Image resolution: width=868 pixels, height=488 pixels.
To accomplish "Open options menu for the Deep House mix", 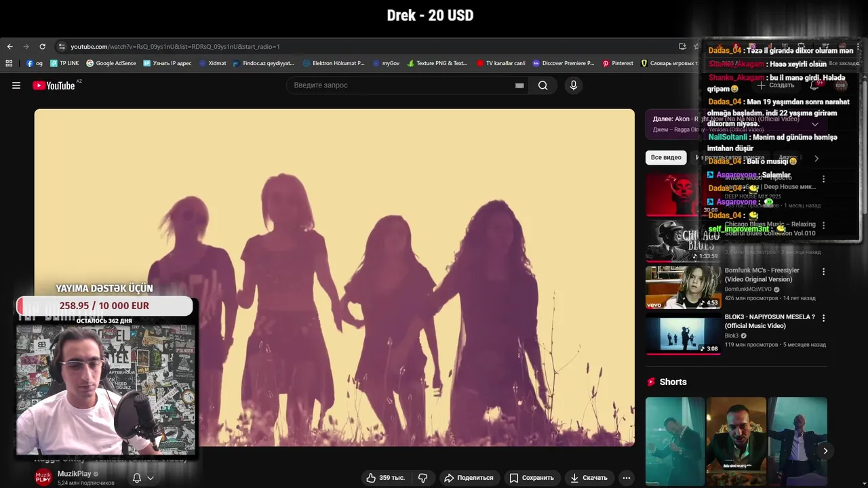I will pos(824,179).
